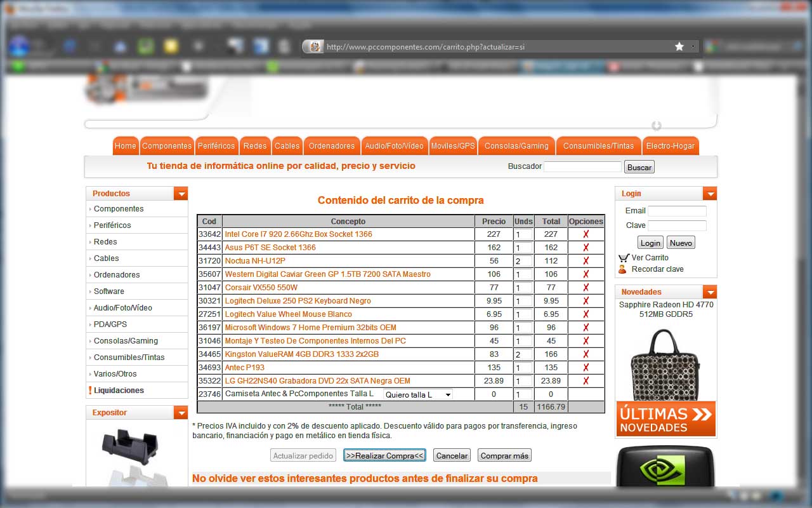Delete Asus P6T SE row using red X
The width and height of the screenshot is (812, 508).
[x=586, y=248]
